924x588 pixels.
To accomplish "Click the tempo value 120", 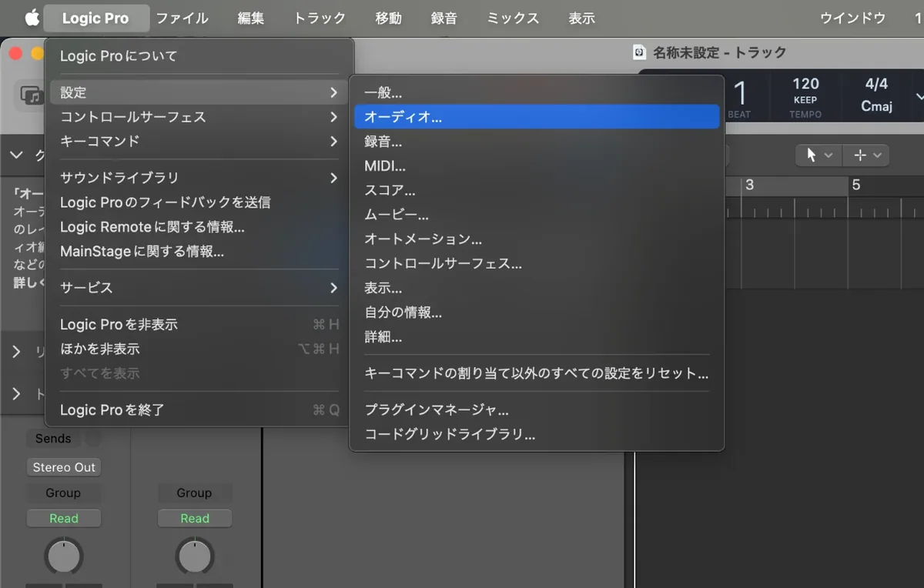I will click(805, 84).
